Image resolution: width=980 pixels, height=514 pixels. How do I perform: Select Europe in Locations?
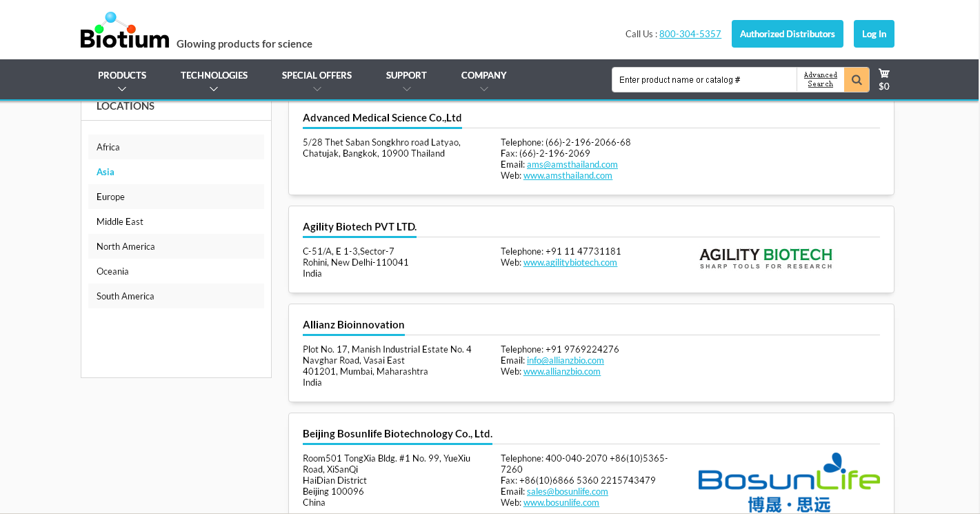click(176, 197)
